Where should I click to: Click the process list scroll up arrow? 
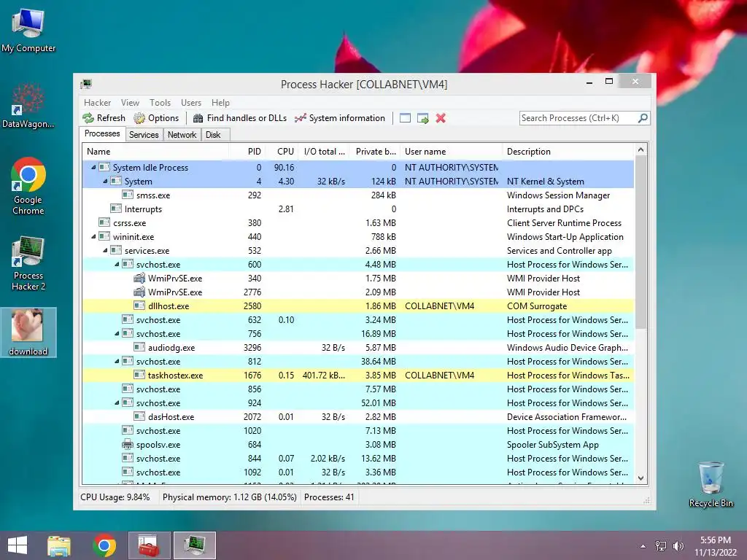pyautogui.click(x=640, y=150)
